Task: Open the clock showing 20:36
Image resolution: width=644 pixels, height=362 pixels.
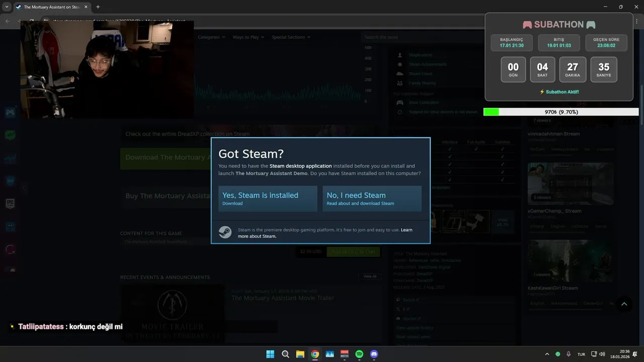Action: coord(620,354)
